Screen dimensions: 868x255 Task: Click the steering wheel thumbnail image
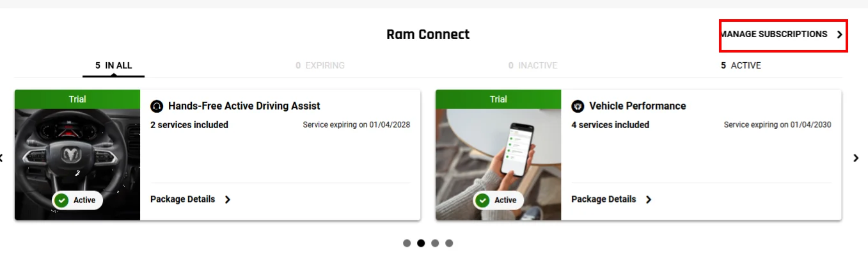(77, 165)
